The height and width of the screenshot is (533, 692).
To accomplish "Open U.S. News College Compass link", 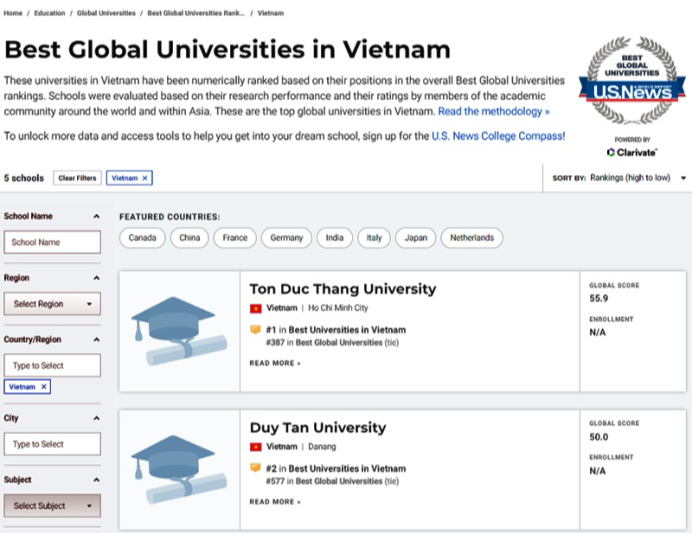I will point(497,136).
